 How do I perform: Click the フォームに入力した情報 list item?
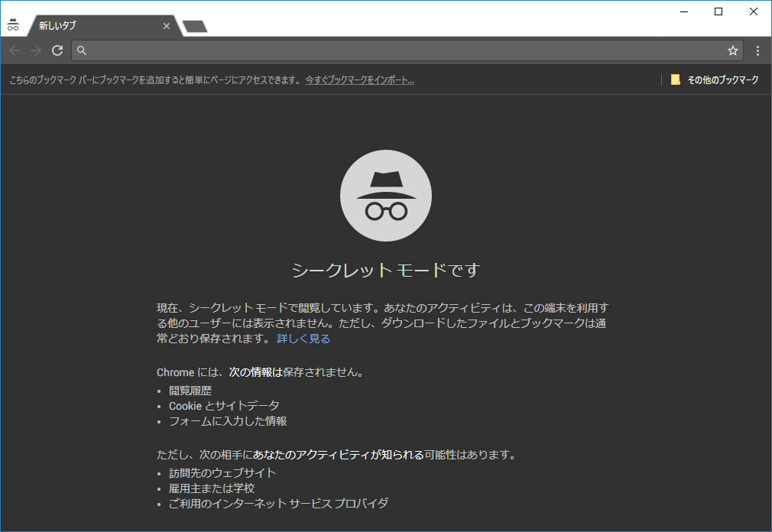[x=228, y=421]
